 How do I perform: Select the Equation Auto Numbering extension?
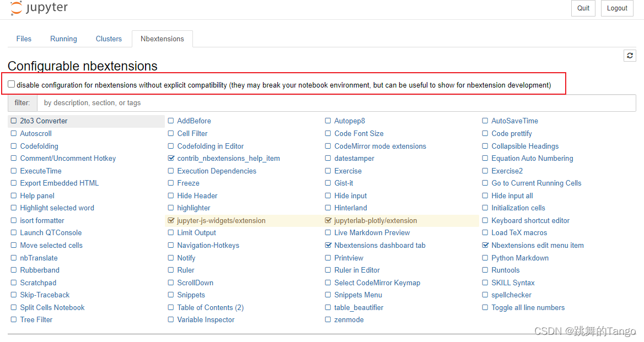(532, 158)
